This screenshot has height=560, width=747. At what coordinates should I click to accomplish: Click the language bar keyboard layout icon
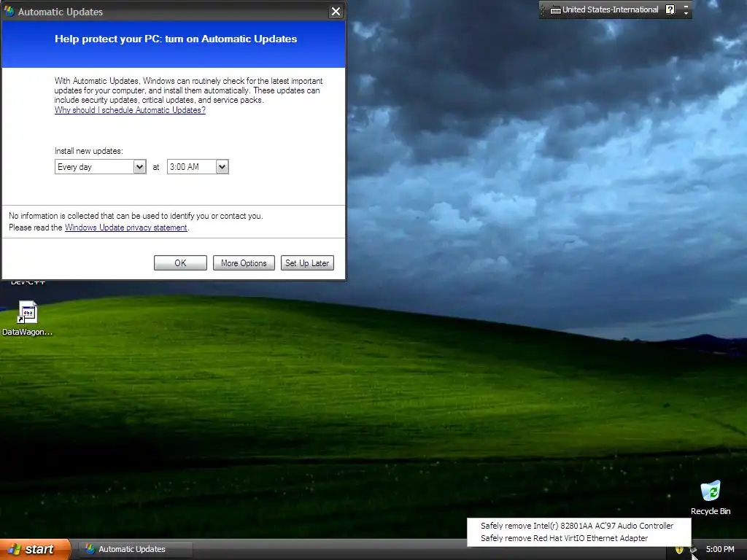click(555, 10)
